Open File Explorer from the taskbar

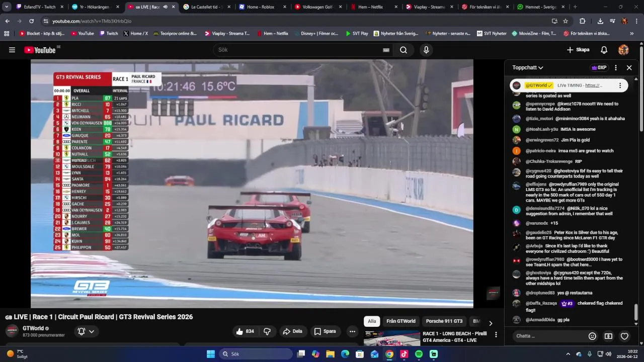(331, 354)
